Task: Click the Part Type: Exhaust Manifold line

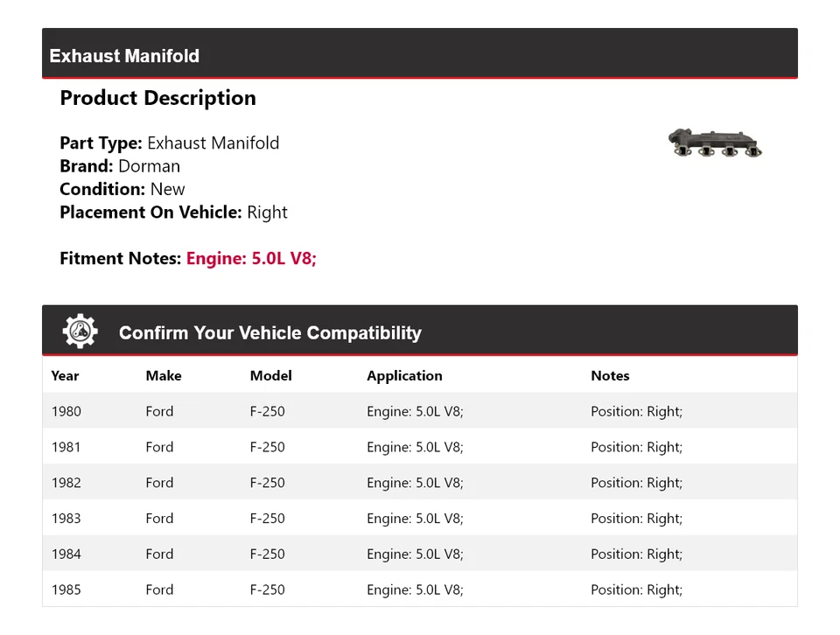Action: coord(170,143)
